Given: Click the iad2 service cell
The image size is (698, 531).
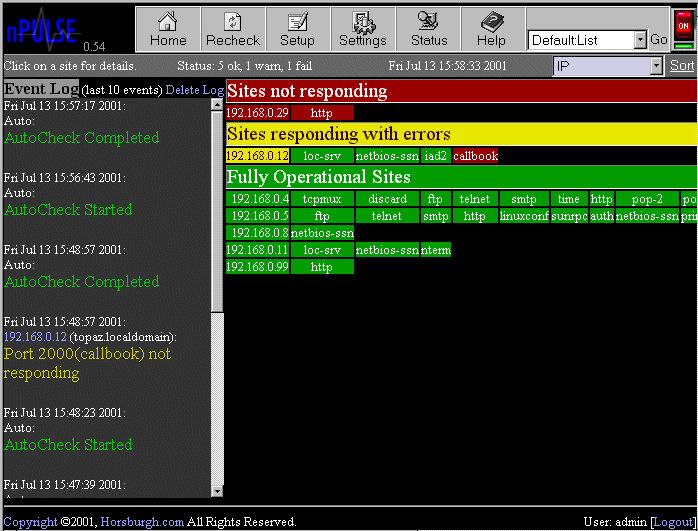Looking at the screenshot, I should tap(435, 156).
